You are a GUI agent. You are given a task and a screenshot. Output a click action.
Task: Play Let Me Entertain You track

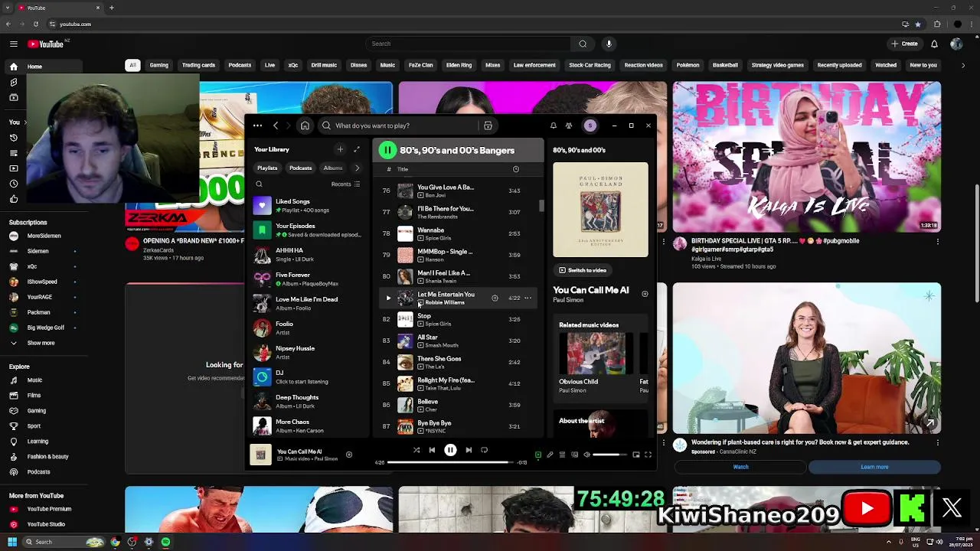(x=388, y=298)
